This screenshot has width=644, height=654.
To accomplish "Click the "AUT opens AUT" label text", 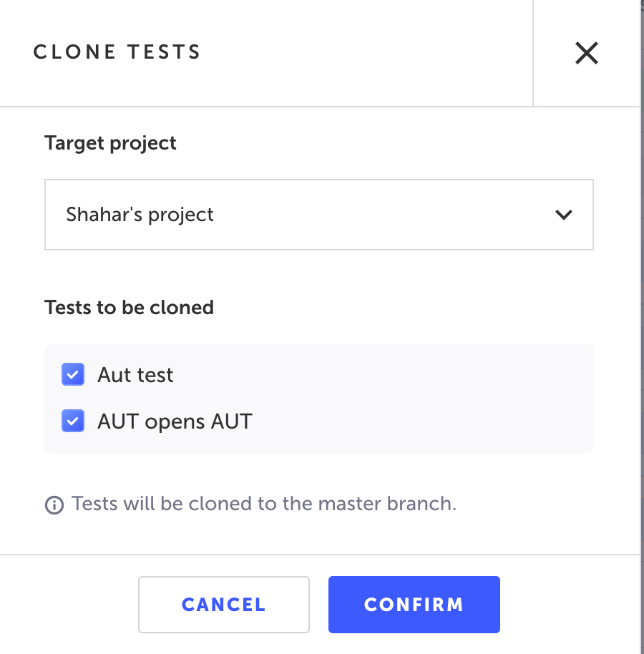I will [x=175, y=421].
